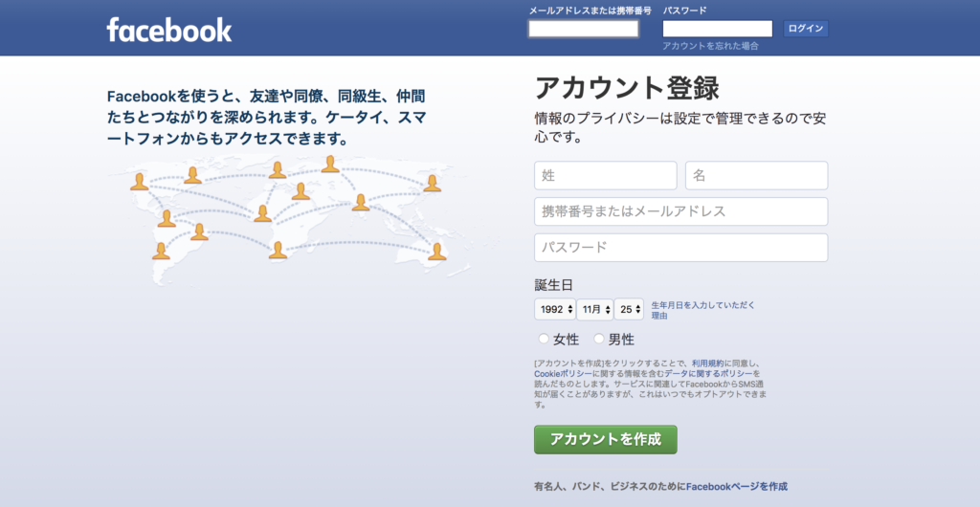Open the birth day 25 dropdown

pyautogui.click(x=629, y=309)
